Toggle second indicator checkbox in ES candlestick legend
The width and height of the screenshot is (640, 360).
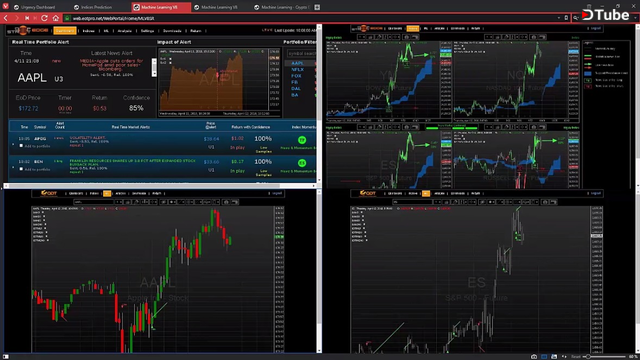tap(362, 217)
